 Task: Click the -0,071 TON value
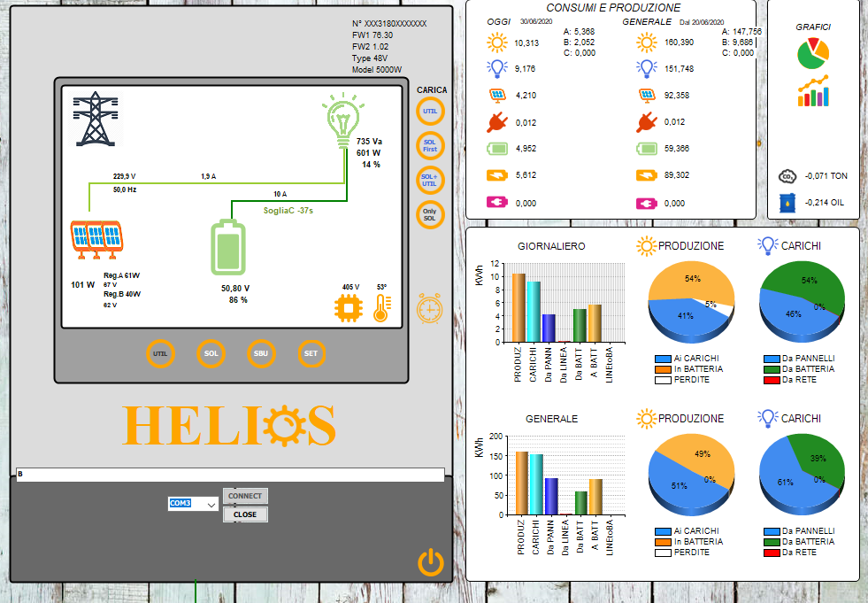tap(826, 176)
